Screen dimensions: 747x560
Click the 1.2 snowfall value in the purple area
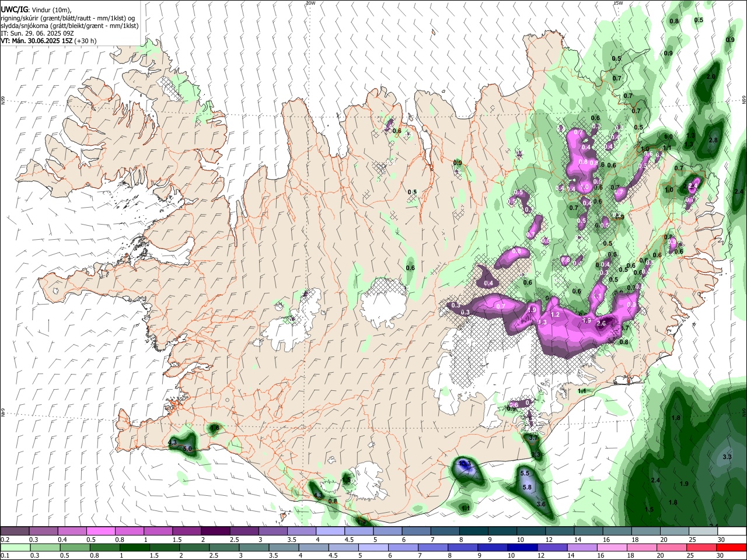(x=555, y=314)
